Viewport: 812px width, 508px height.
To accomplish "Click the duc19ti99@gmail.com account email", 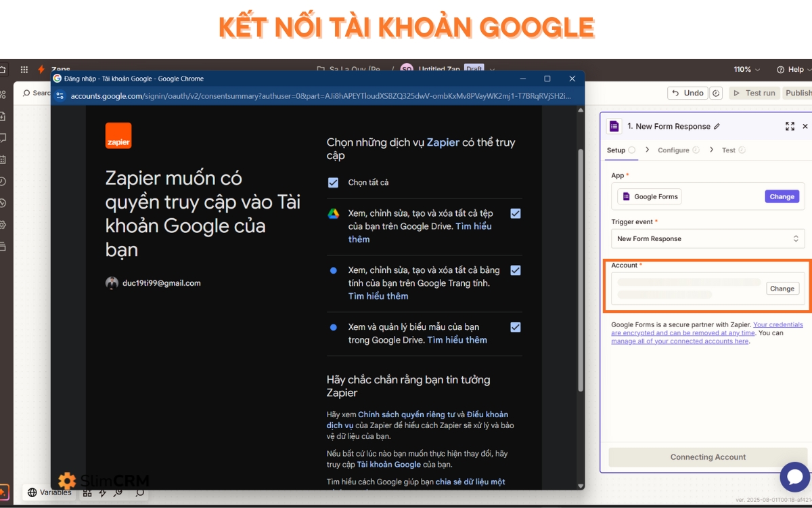I will [162, 283].
